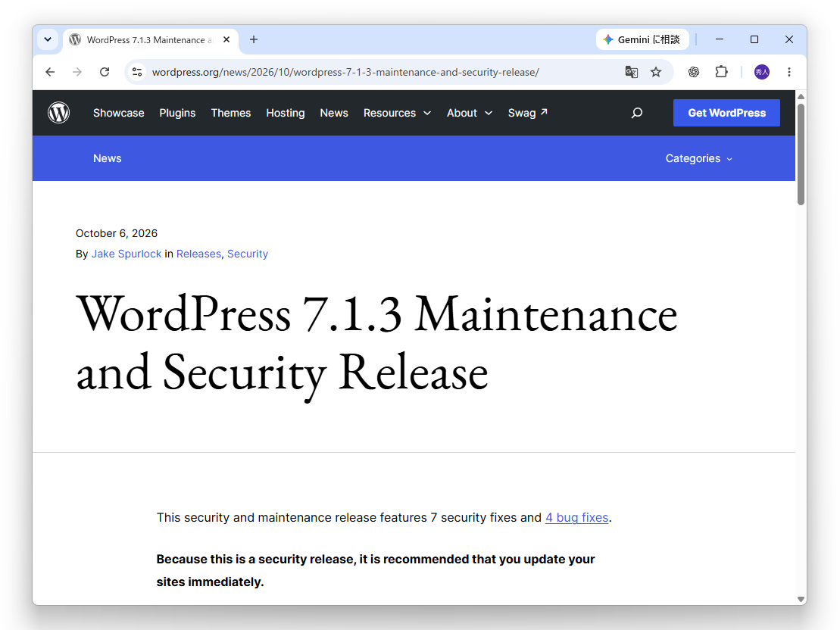Image resolution: width=840 pixels, height=630 pixels.
Task: Maximize the browser window
Action: coord(754,39)
